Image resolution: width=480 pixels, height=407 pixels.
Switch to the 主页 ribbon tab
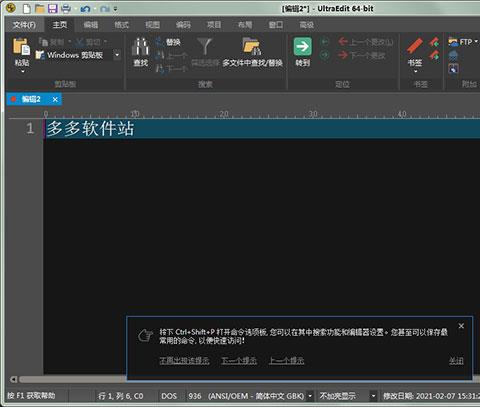[60, 25]
